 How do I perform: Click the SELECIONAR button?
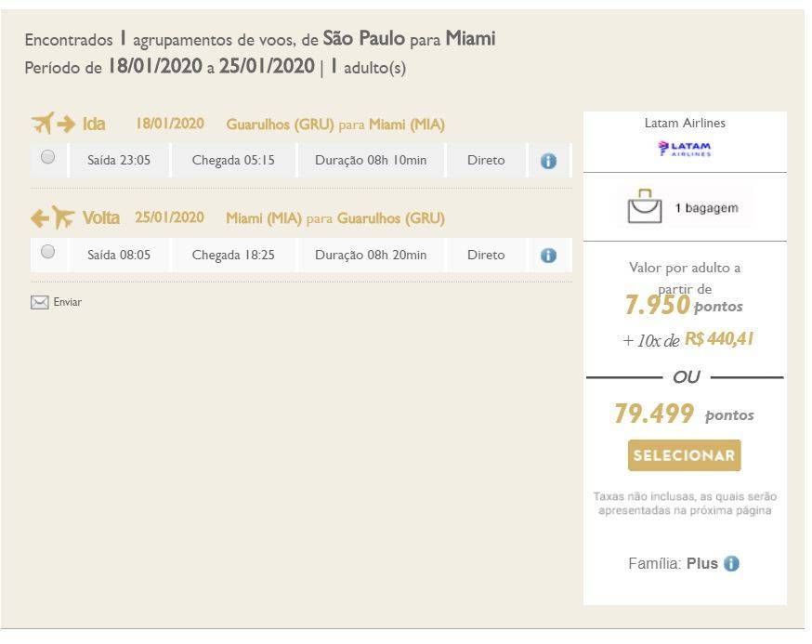coord(684,455)
